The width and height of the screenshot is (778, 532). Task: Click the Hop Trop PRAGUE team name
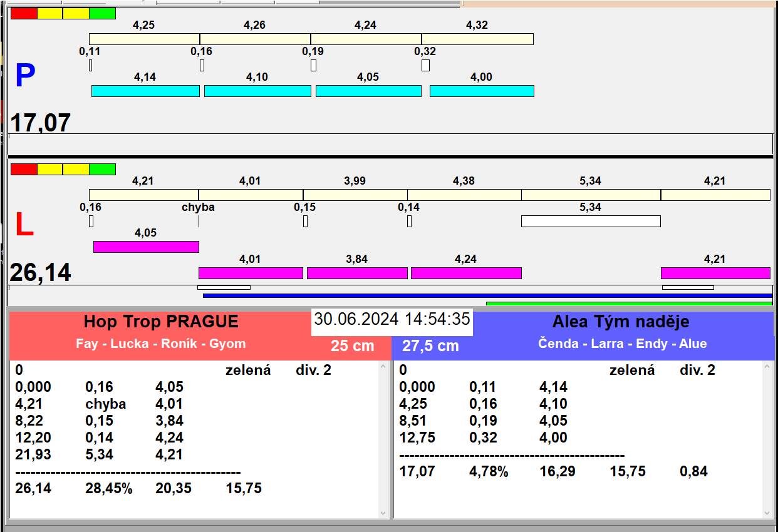point(161,322)
